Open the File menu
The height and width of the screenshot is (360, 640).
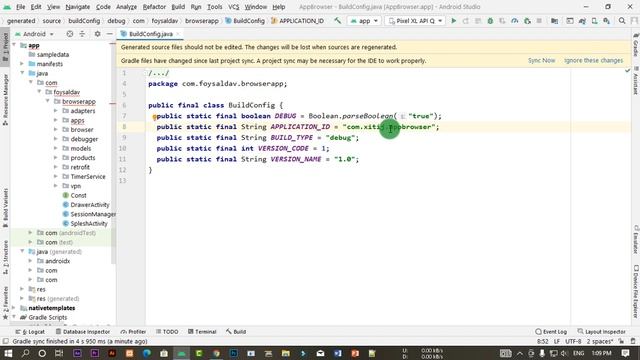(x=20, y=7)
